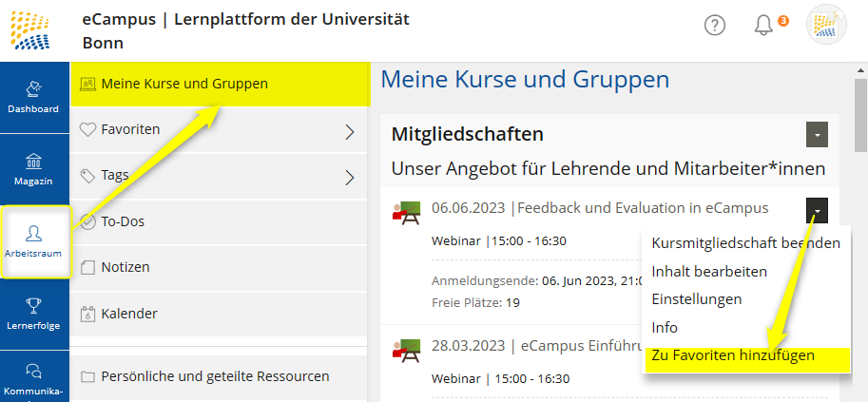Open Lernerfolge trophy icon
This screenshot has width=868, height=402.
(x=33, y=314)
